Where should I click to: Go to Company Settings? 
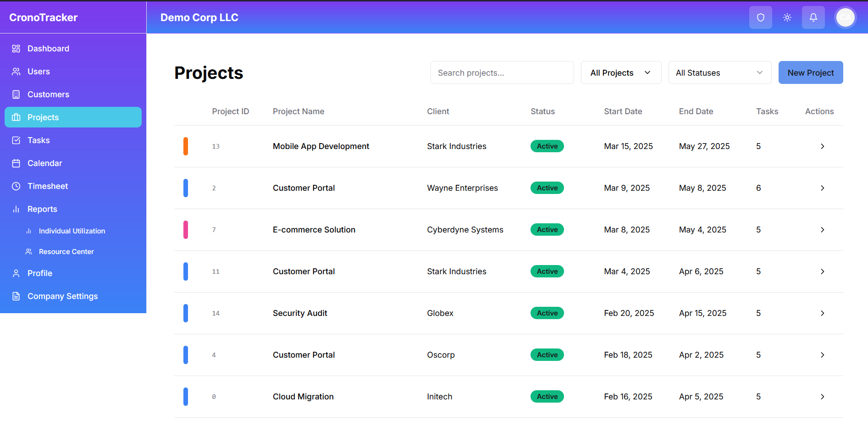pos(73,296)
